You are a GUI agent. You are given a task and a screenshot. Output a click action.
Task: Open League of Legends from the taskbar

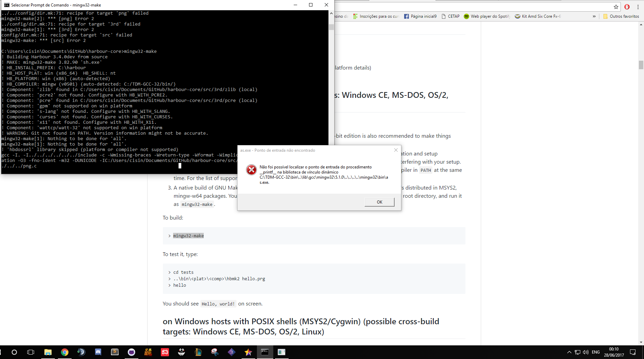tap(198, 352)
